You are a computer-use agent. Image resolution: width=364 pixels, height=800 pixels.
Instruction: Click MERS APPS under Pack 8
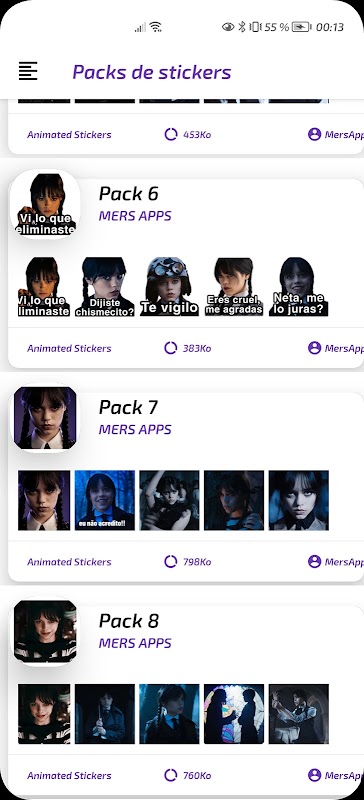click(x=135, y=643)
